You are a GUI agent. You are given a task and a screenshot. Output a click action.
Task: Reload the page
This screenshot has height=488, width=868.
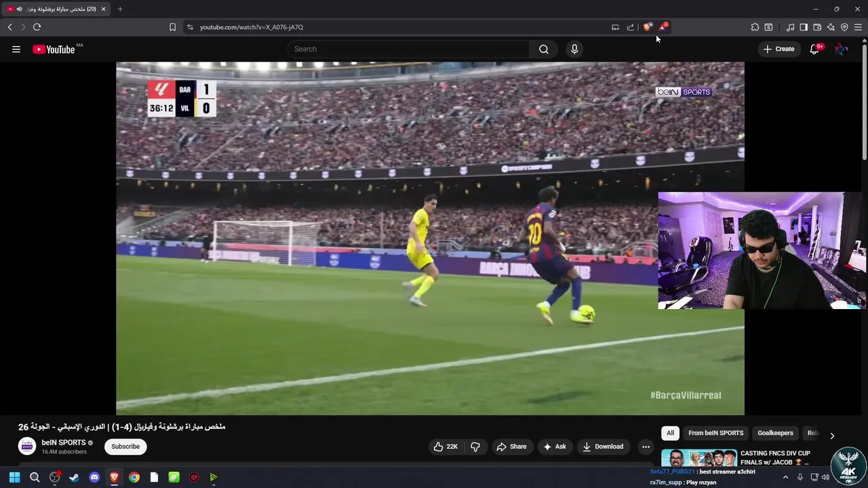coord(37,27)
